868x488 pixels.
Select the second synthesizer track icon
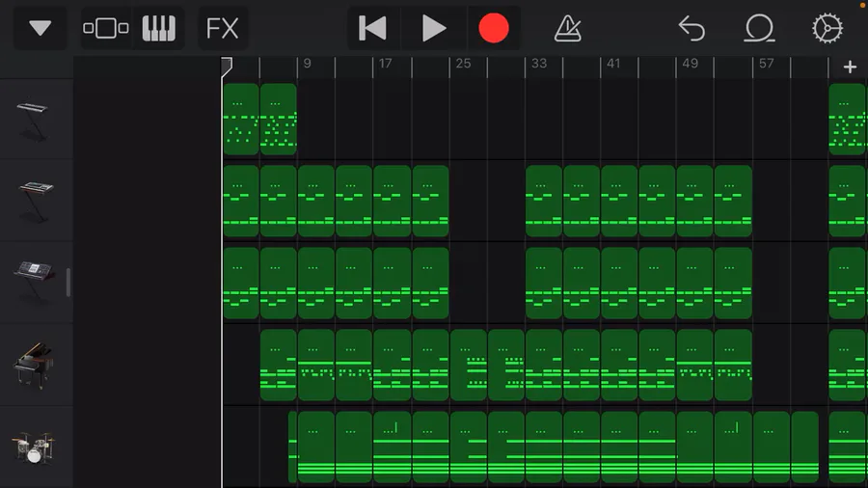[35, 201]
